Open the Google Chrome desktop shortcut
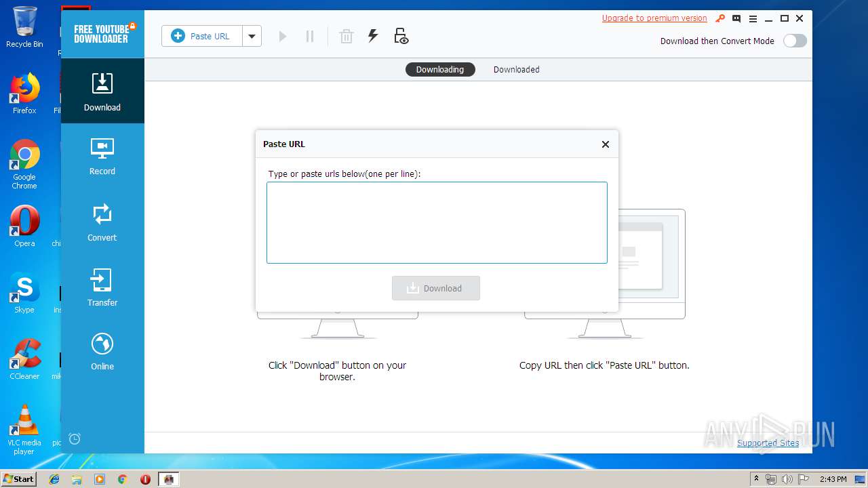The image size is (868, 488). click(x=24, y=164)
